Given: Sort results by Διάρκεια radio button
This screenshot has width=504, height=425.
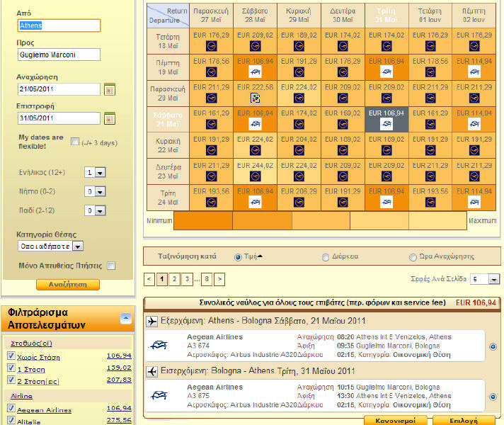Looking at the screenshot, I should [x=326, y=257].
